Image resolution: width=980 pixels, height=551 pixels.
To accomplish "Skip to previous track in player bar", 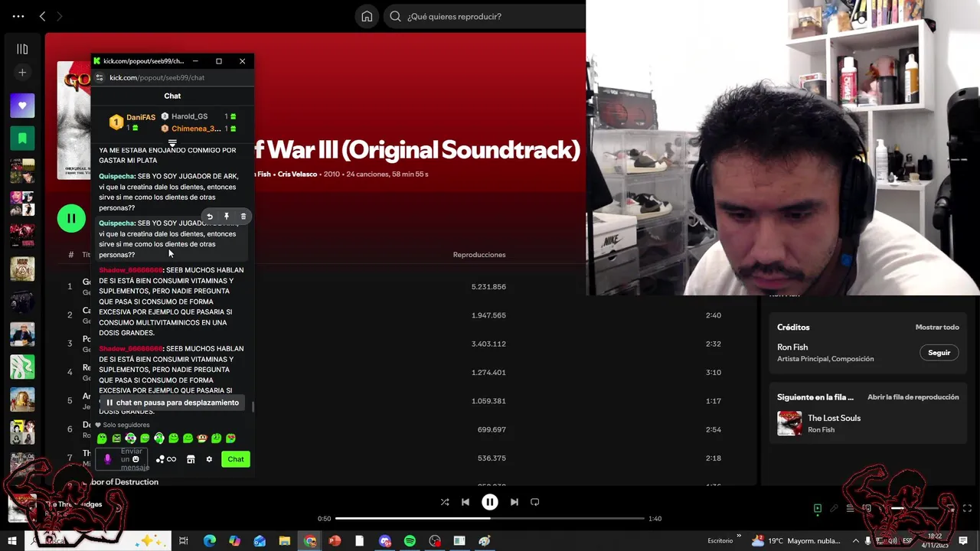I will [x=465, y=502].
